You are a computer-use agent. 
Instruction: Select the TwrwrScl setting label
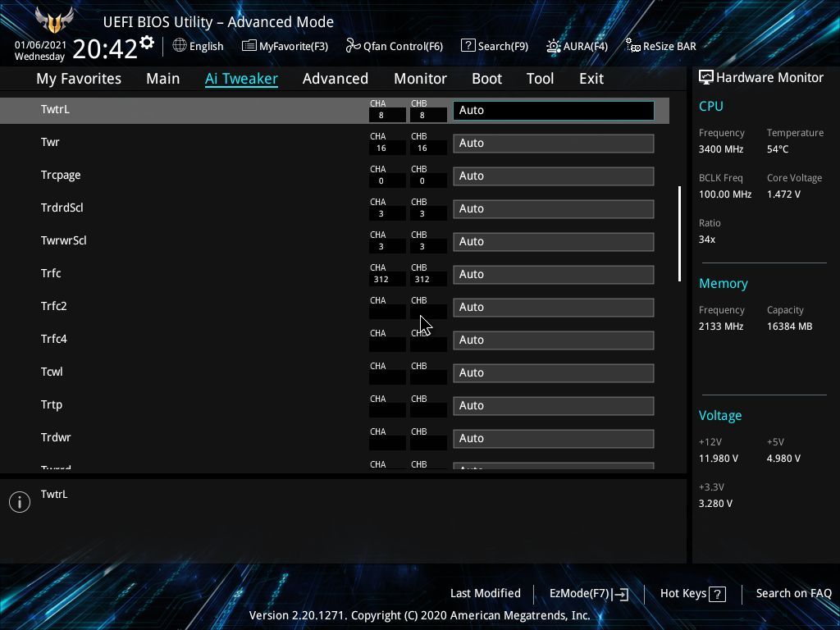[63, 240]
